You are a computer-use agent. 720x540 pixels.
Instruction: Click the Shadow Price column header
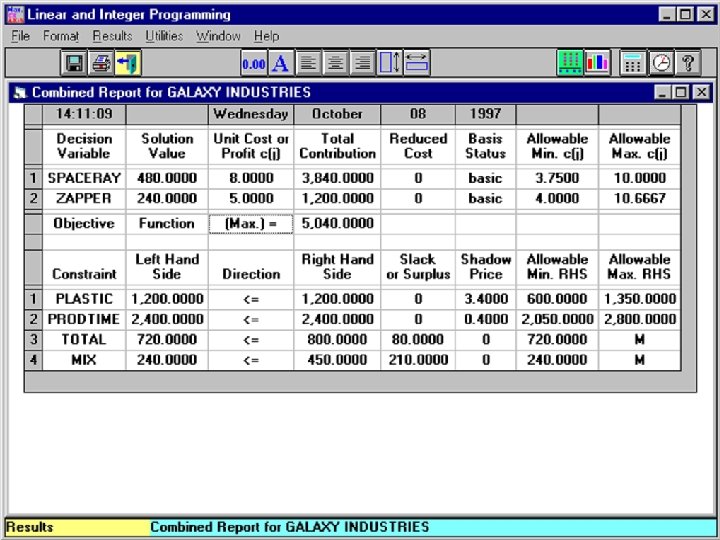coord(486,267)
